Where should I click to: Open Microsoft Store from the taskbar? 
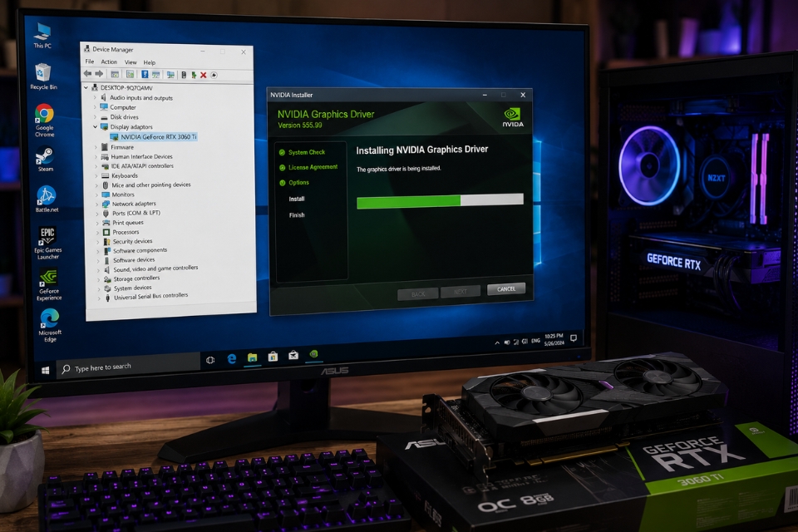[x=273, y=357]
